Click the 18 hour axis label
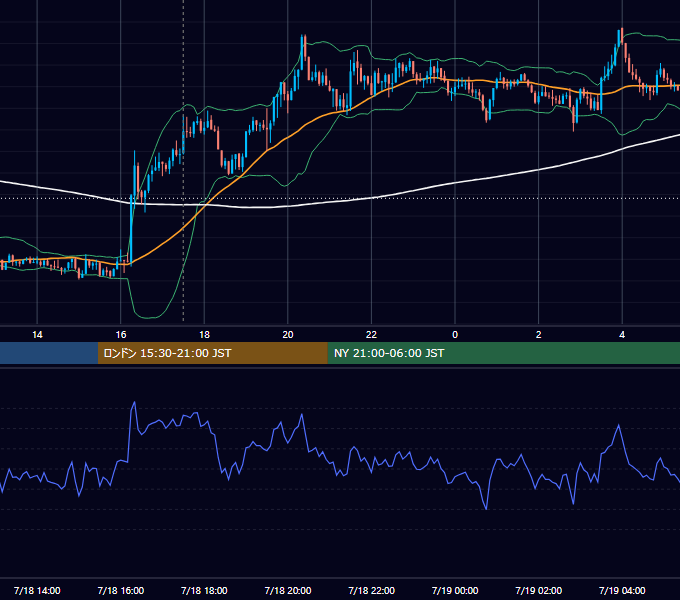The height and width of the screenshot is (600, 680). tap(204, 335)
